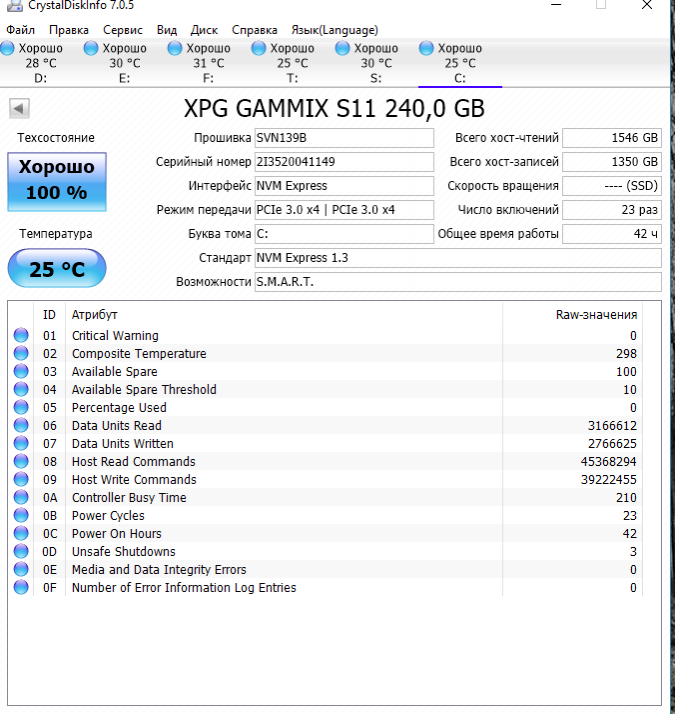Click the Интерфейс field NVM Express

click(344, 186)
